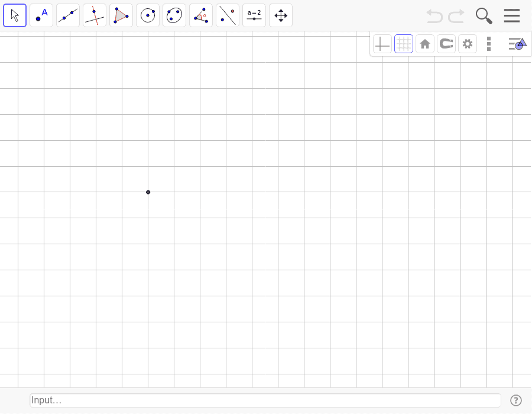Select the Move arrow tool
This screenshot has height=414, width=532.
pyautogui.click(x=15, y=15)
